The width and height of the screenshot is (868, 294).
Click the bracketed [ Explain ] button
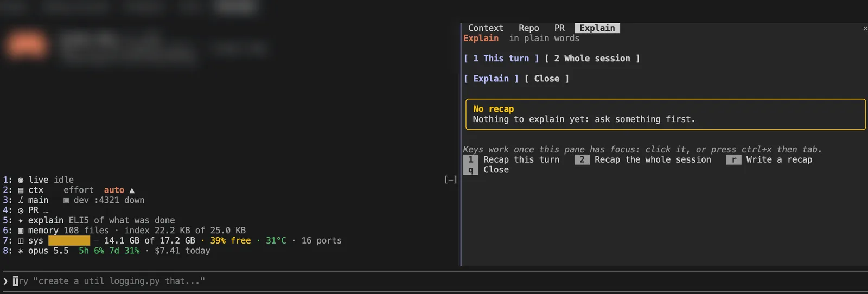491,79
